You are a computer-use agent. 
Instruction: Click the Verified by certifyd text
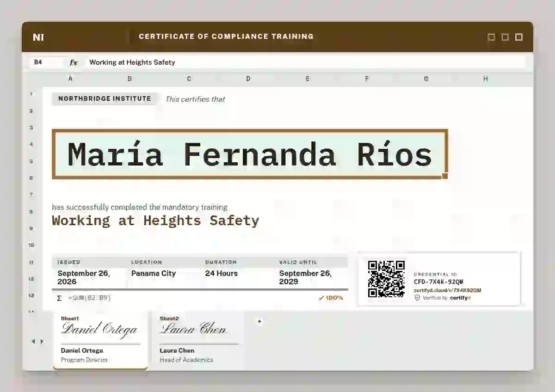click(446, 298)
